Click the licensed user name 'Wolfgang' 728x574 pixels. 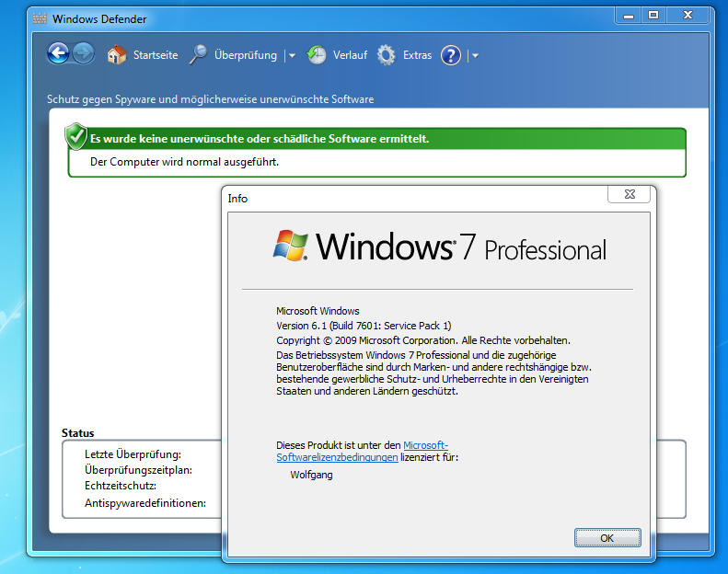(x=311, y=475)
